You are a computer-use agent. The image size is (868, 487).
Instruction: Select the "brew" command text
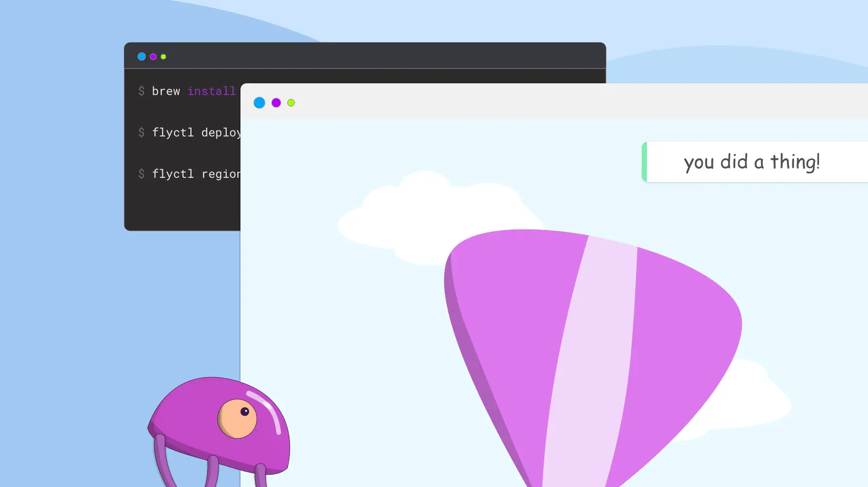(166, 91)
